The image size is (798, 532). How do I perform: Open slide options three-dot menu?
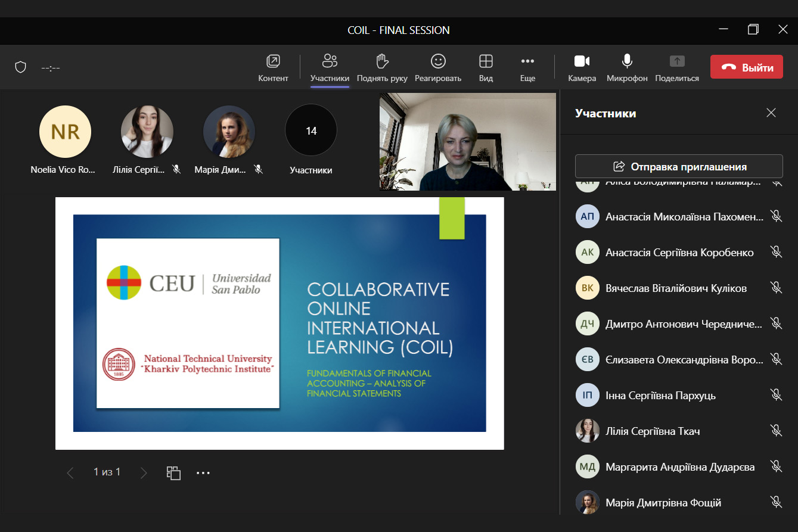[203, 473]
